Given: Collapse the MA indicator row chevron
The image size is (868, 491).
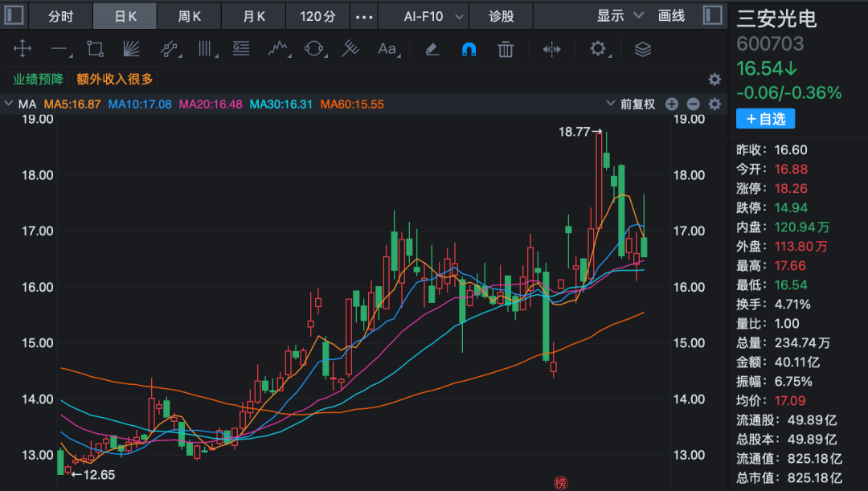Looking at the screenshot, I should tap(9, 104).
